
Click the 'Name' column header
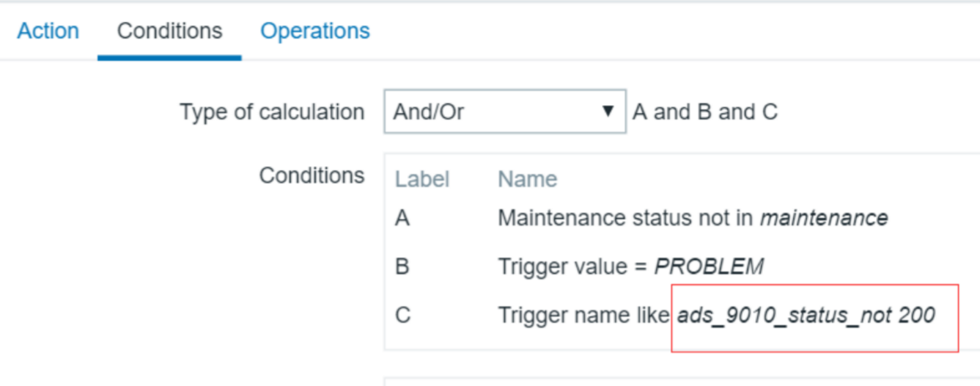tap(527, 179)
